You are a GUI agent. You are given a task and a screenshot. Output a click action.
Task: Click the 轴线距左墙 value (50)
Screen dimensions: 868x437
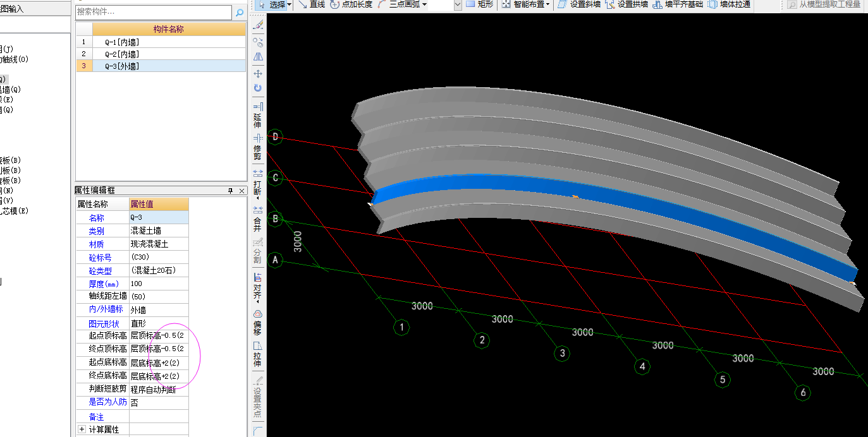159,296
